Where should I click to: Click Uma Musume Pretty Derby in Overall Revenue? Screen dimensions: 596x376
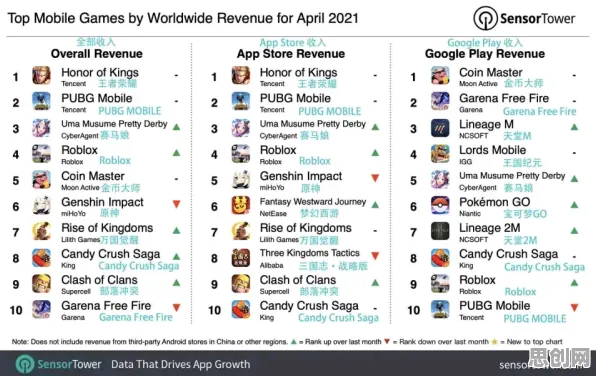[x=114, y=124]
